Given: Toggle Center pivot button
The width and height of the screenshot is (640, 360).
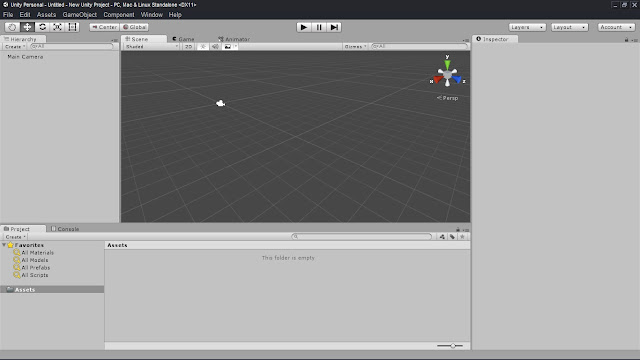Looking at the screenshot, I should (x=104, y=27).
